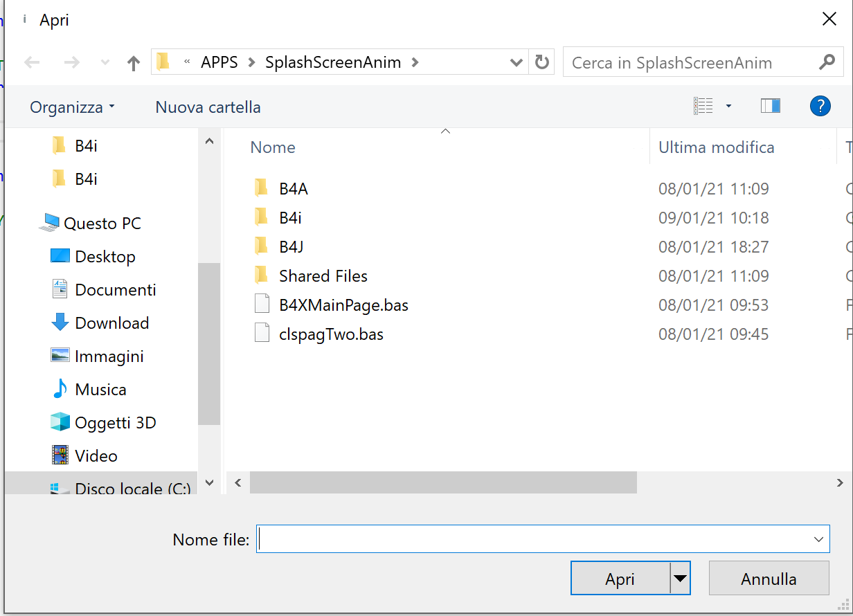Open the Organizza menu

(x=73, y=107)
